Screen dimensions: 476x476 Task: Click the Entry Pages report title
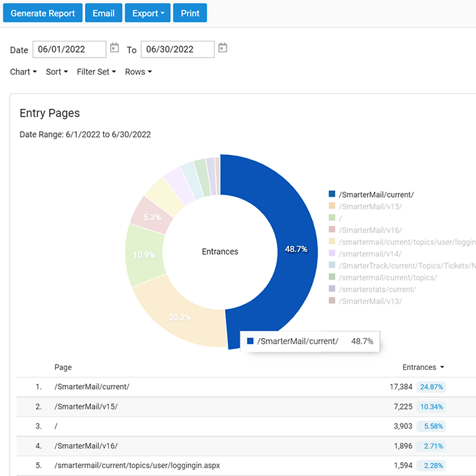[x=50, y=114]
